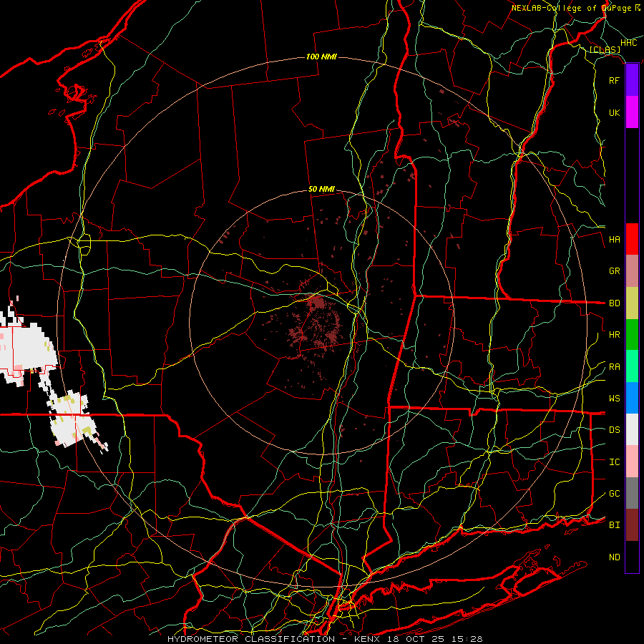Screen dimensions: 644x644
Task: Select the GR legend color block
Action: (x=632, y=271)
